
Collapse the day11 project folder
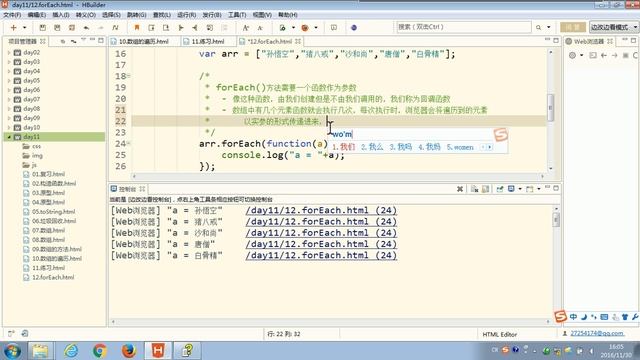point(9,137)
